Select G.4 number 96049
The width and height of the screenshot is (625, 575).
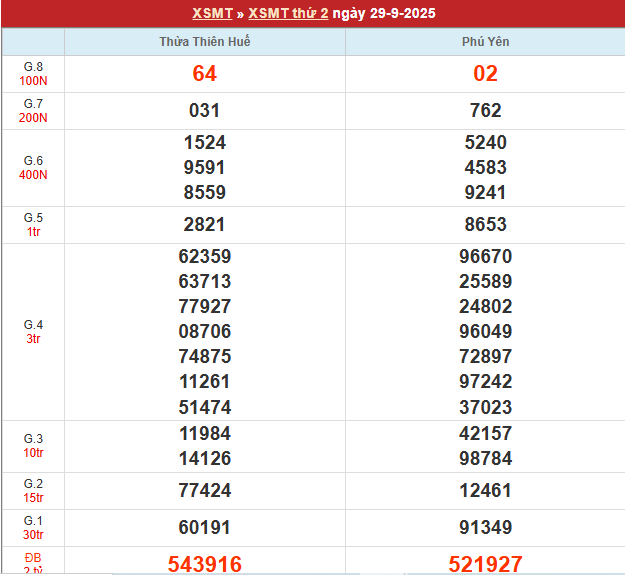(x=485, y=332)
